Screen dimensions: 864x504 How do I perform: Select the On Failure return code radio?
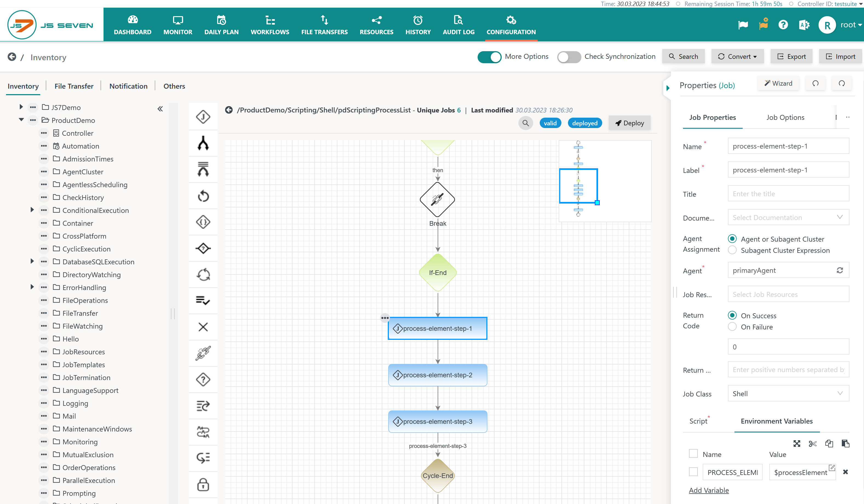(x=732, y=327)
